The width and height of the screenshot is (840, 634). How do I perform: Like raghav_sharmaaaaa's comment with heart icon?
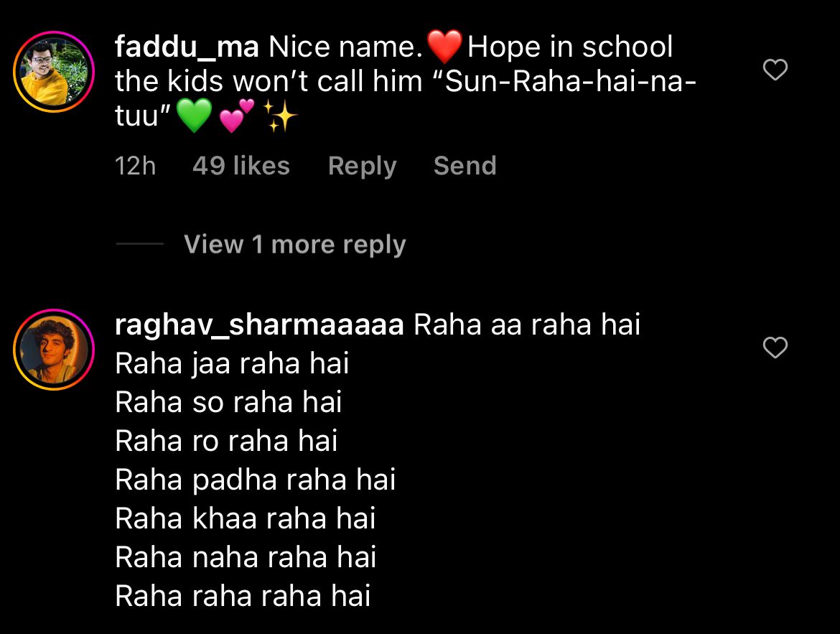[775, 348]
